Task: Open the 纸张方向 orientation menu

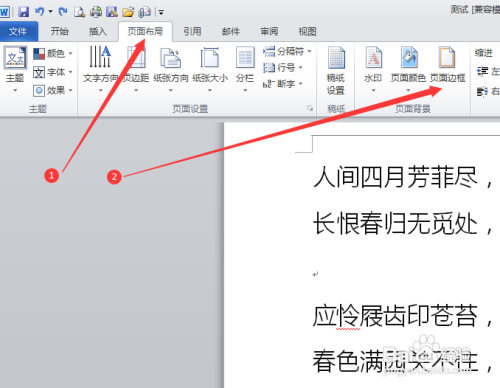Action: coord(171,69)
